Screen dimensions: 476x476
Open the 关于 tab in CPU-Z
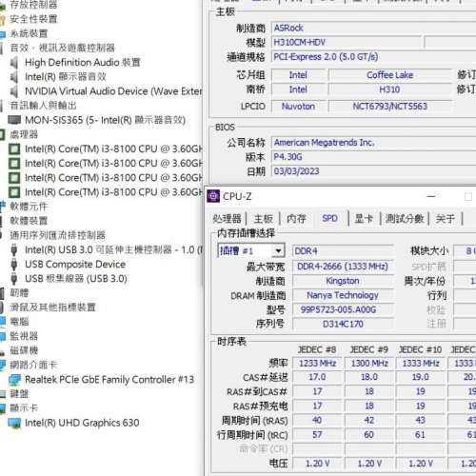coord(446,219)
